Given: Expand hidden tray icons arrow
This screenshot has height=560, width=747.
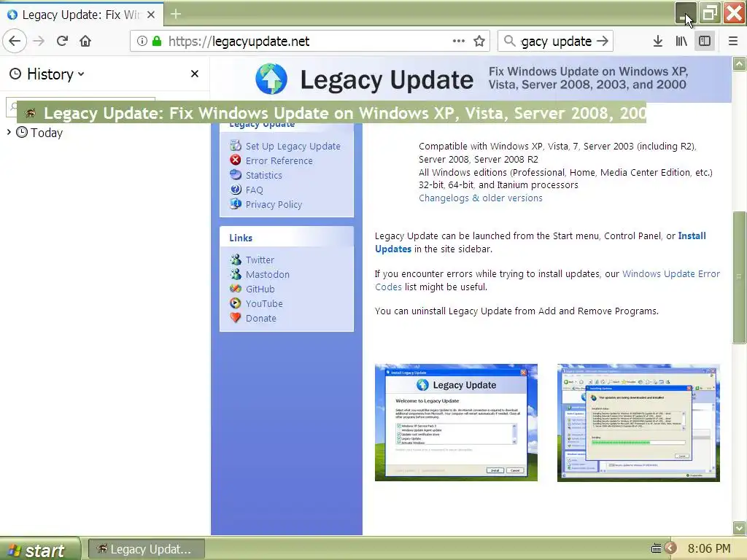Looking at the screenshot, I should 670,548.
